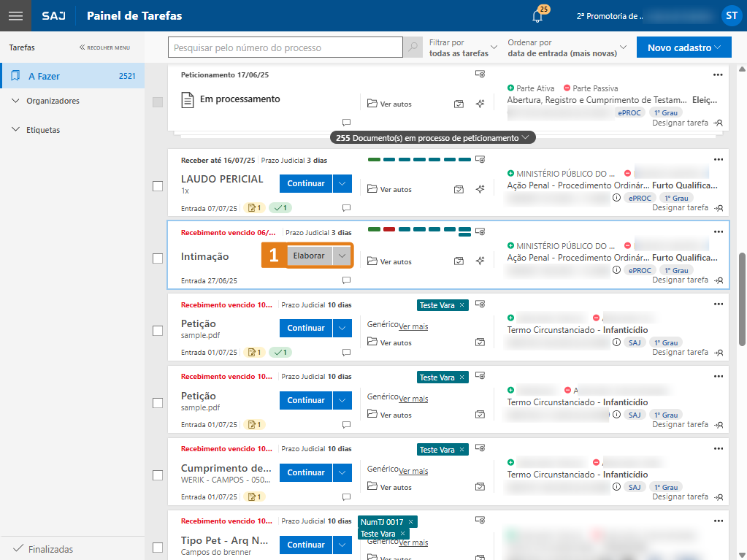747x560 pixels.
Task: Type in the process number search field
Action: 285,47
